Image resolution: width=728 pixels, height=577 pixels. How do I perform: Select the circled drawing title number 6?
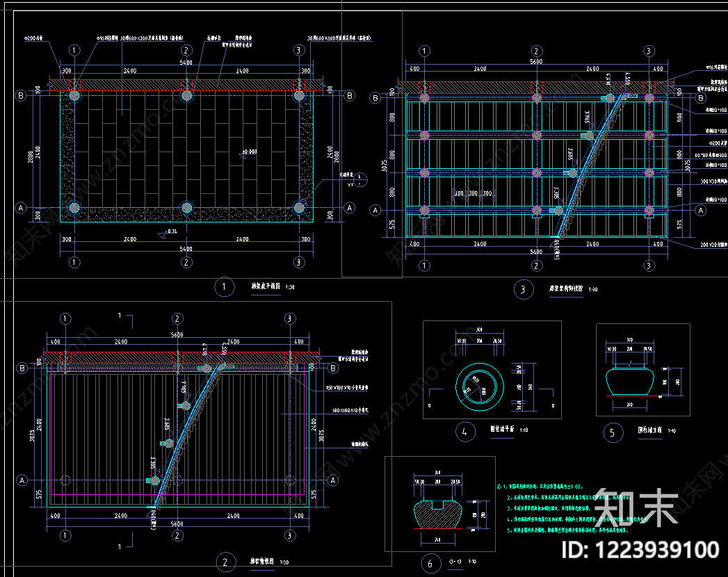[430, 564]
